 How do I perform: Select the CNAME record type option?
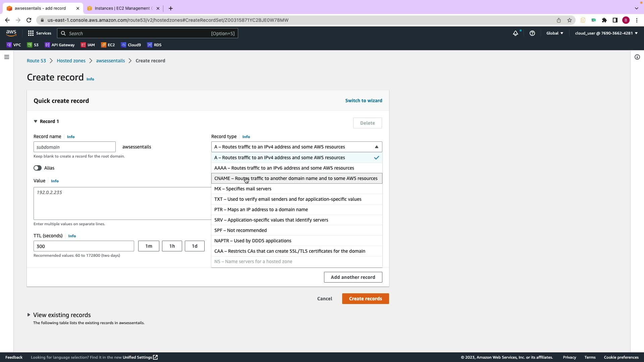point(296,178)
